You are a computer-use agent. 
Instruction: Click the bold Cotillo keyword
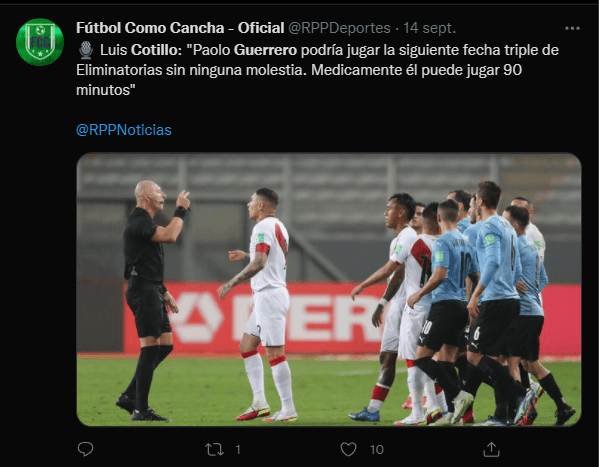click(156, 50)
